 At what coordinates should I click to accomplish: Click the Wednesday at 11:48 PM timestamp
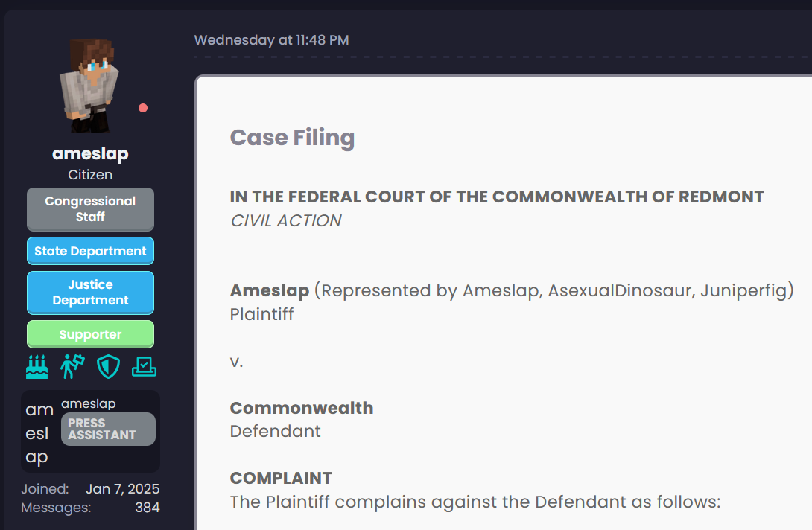pos(271,40)
